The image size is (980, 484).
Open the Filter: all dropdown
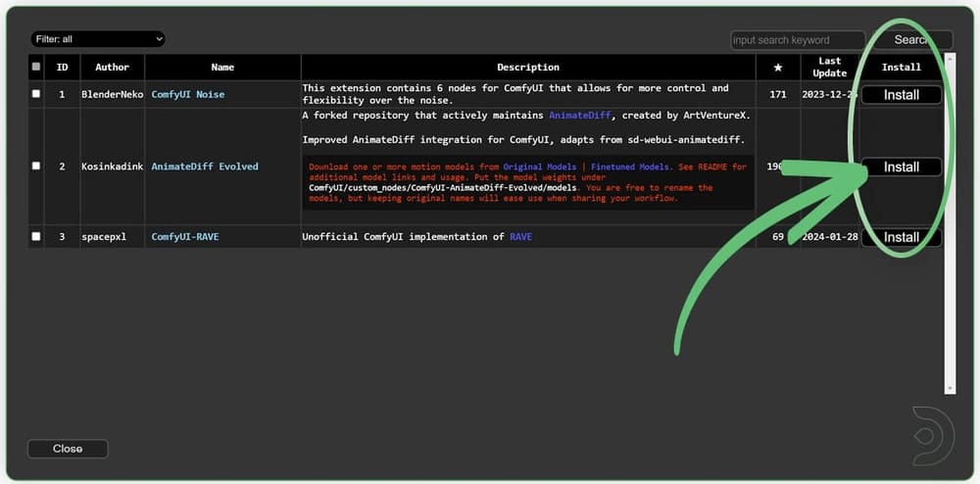[96, 39]
